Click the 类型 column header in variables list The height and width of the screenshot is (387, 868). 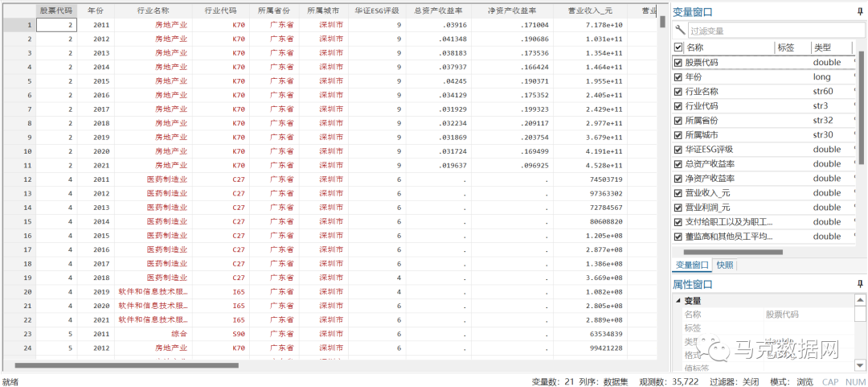tap(832, 47)
